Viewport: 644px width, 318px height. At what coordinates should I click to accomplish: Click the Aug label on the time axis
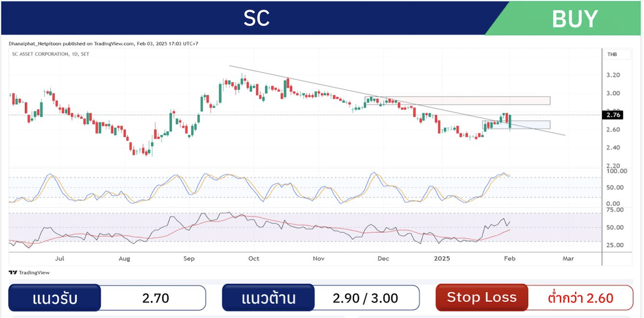point(124,258)
